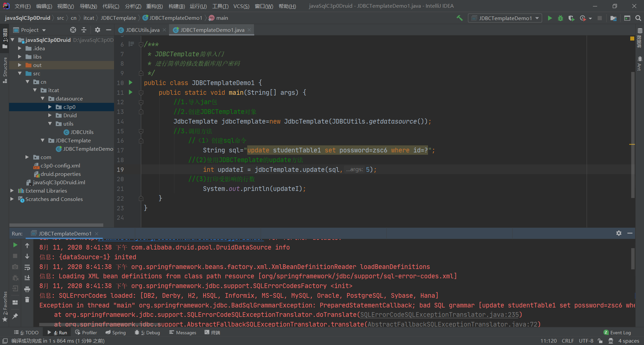Open the run configurations dropdown
644x345 pixels.
click(x=537, y=18)
